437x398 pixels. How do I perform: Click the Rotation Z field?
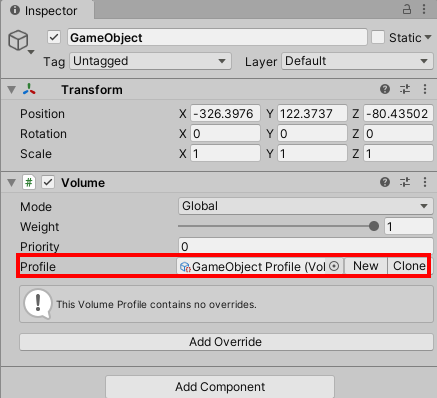tap(398, 134)
